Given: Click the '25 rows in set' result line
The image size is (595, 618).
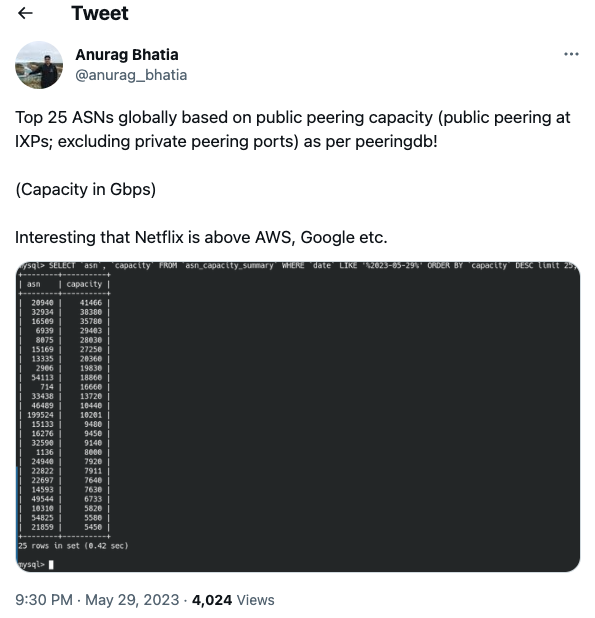Looking at the screenshot, I should 73,546.
